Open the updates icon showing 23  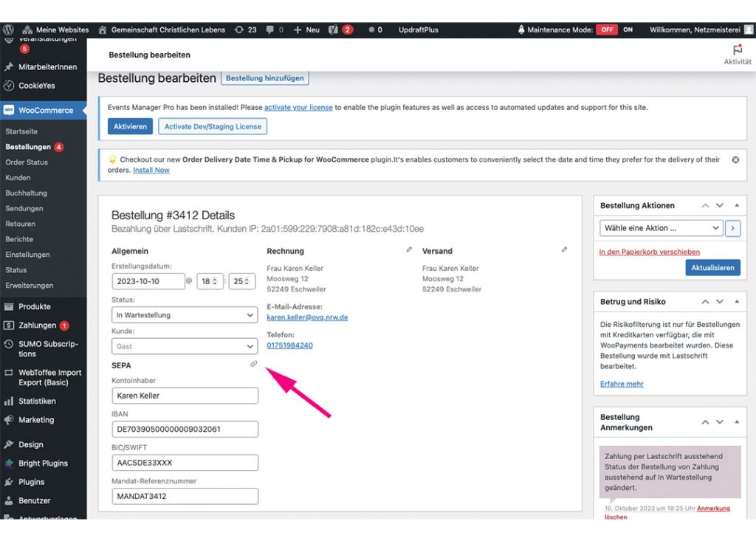(245, 30)
